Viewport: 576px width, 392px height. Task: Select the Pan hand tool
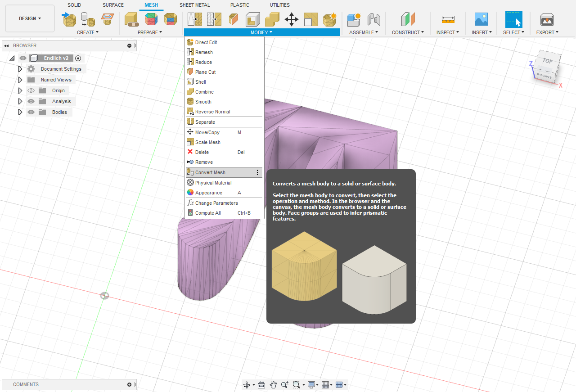273,385
